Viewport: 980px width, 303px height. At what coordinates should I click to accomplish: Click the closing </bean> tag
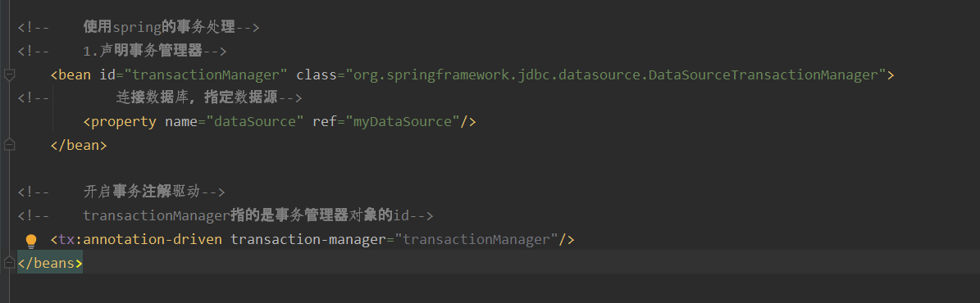[79, 145]
